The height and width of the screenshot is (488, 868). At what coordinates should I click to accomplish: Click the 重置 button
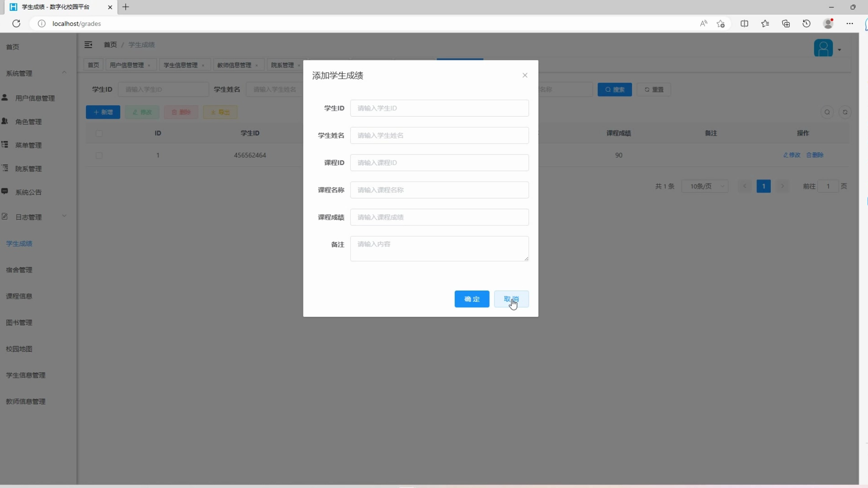click(654, 89)
